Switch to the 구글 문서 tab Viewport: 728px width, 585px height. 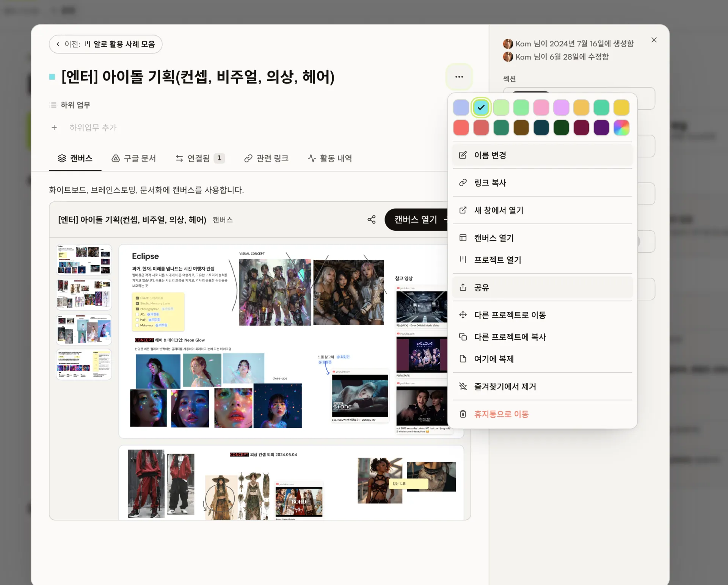click(133, 158)
